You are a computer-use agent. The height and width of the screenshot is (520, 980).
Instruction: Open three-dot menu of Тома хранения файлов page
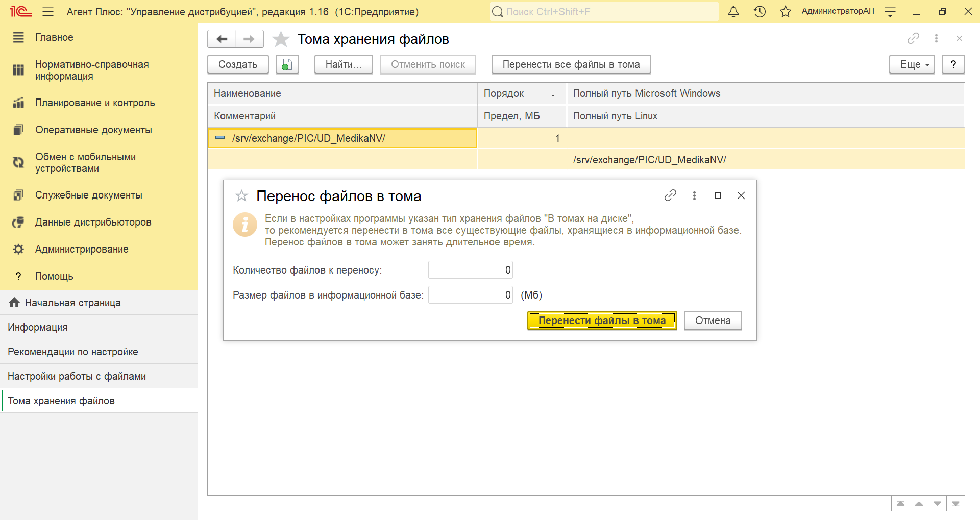(x=936, y=38)
